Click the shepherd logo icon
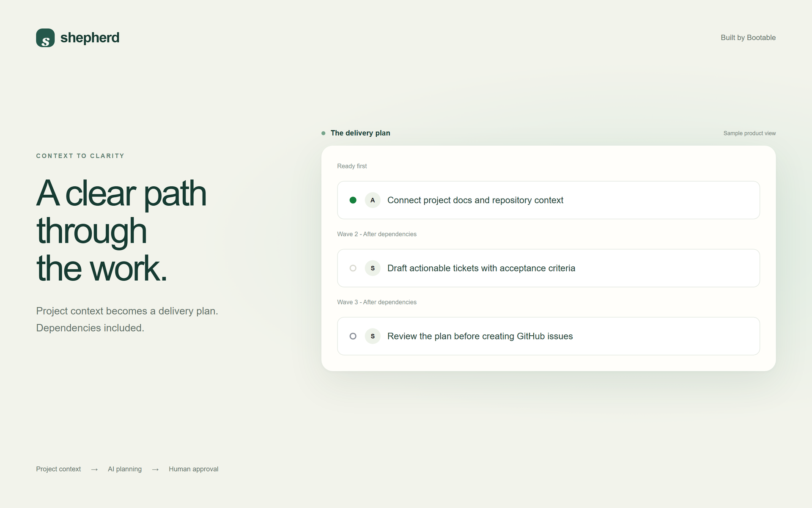The height and width of the screenshot is (508, 812). pyautogui.click(x=45, y=38)
